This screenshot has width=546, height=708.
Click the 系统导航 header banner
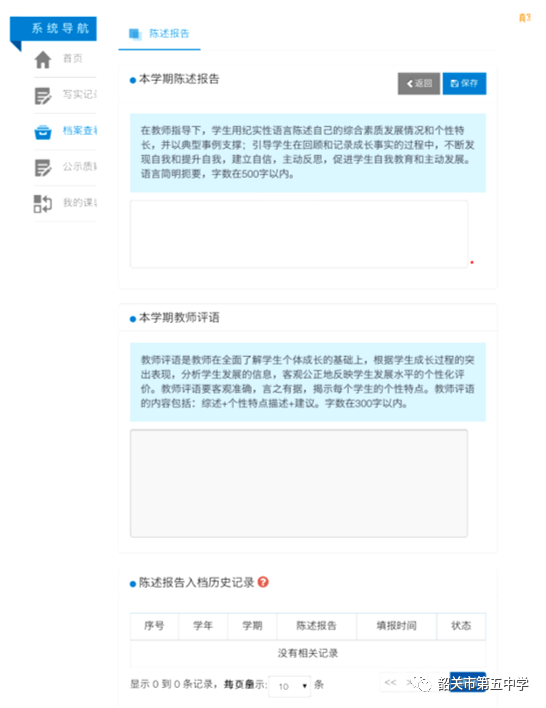(53, 29)
